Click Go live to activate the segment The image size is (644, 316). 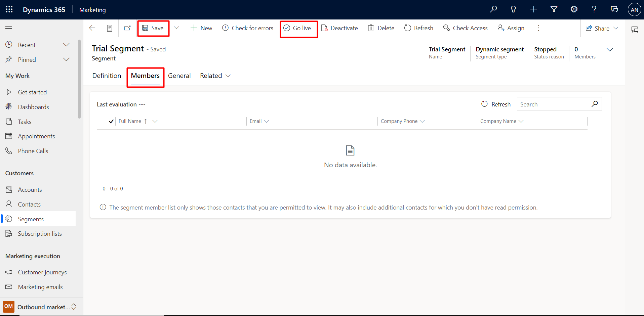[x=298, y=28]
